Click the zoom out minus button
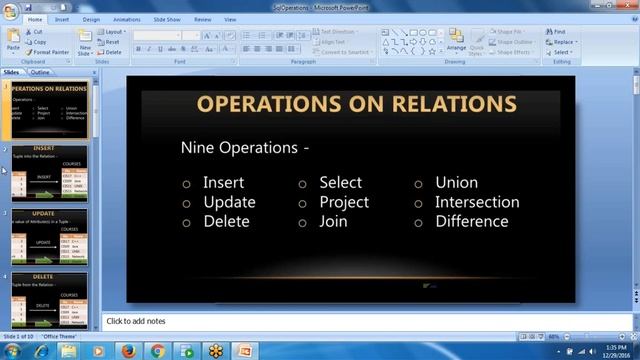The width and height of the screenshot is (640, 360). pyautogui.click(x=567, y=337)
